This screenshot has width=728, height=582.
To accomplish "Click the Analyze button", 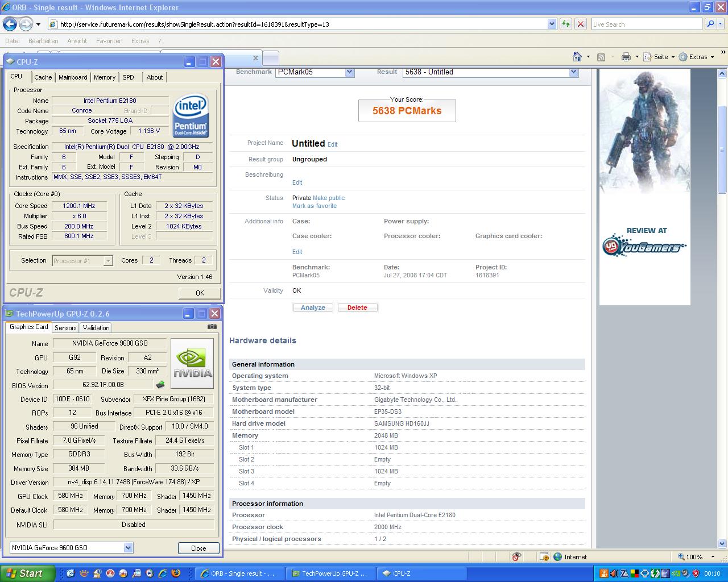I will (x=313, y=307).
